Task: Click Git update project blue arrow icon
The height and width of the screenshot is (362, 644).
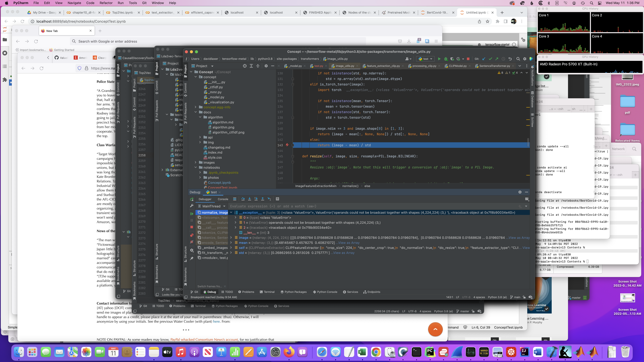Action: 484,59
